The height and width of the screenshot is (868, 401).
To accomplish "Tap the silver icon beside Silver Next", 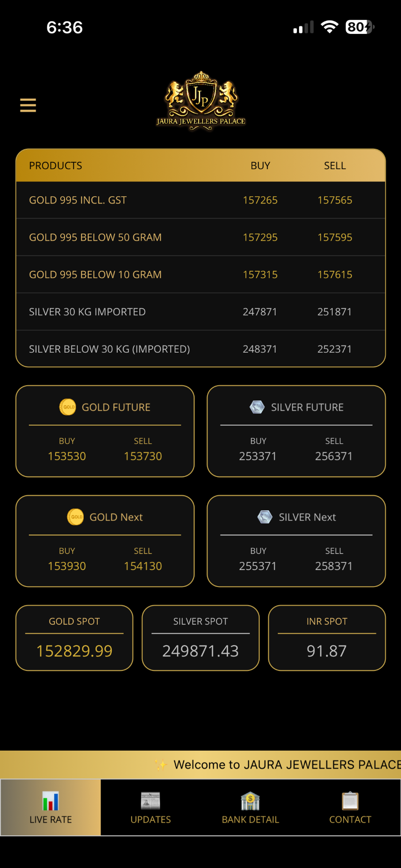I will click(265, 517).
